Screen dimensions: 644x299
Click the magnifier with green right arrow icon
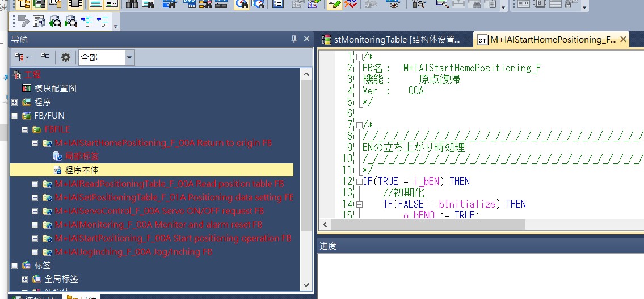pyautogui.click(x=71, y=22)
